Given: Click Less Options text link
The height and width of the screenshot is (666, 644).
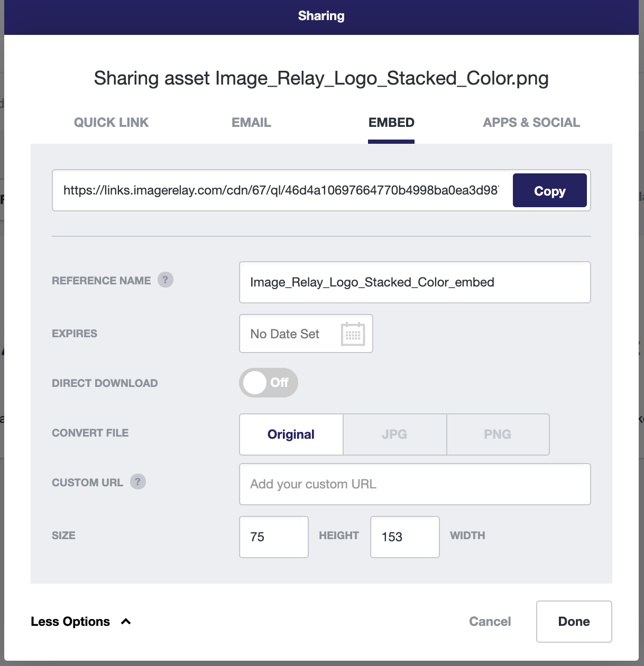Looking at the screenshot, I should point(70,622).
